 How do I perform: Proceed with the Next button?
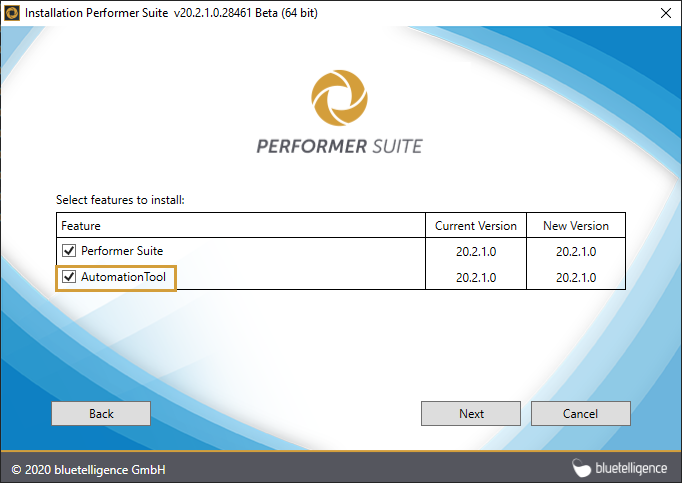tap(471, 414)
